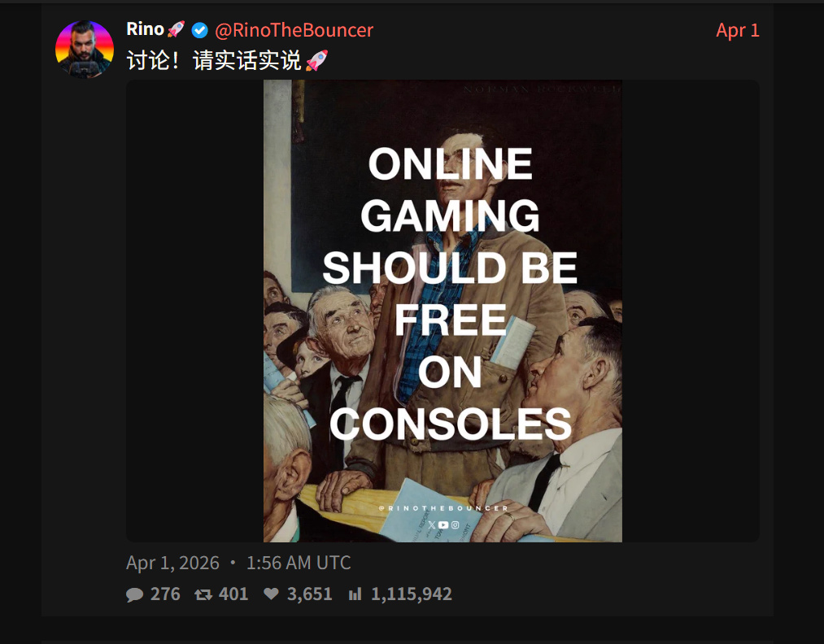The height and width of the screenshot is (644, 824).
Task: Click the X logo on the poster
Action: (x=431, y=524)
